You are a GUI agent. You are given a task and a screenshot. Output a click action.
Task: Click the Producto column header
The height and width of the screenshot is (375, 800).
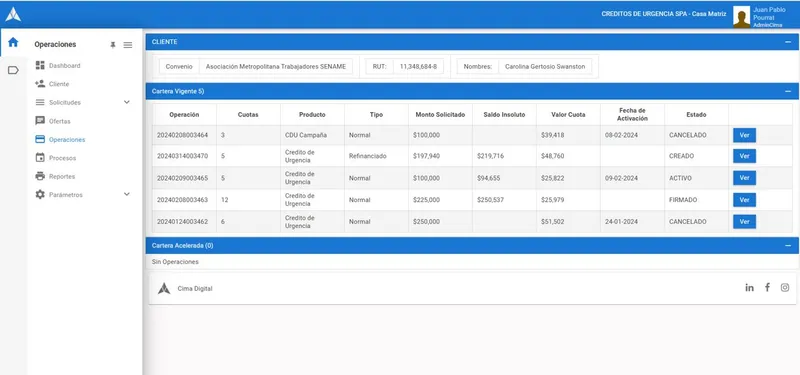(x=312, y=115)
